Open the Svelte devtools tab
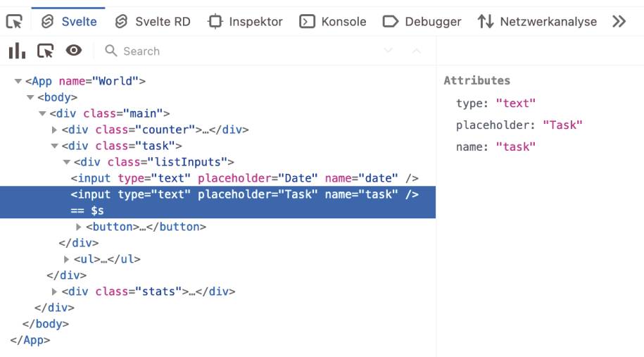The image size is (644, 357). click(x=68, y=21)
